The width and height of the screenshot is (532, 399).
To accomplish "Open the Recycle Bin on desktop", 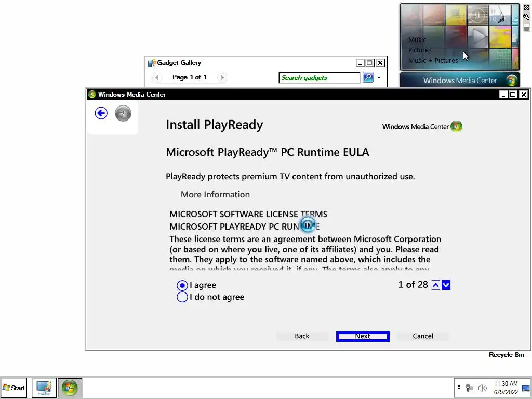I will [506, 354].
